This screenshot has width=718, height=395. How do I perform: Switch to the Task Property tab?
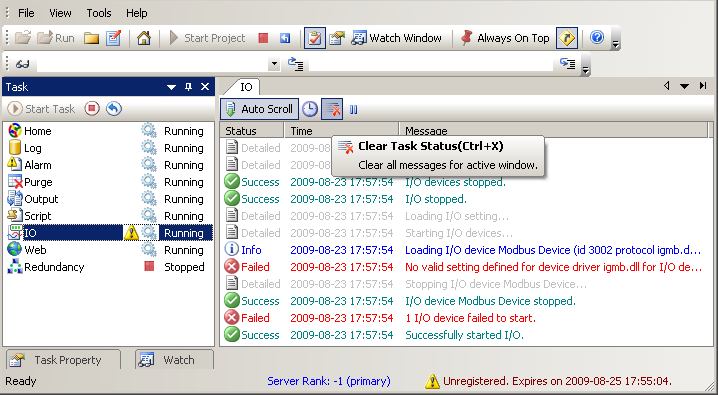click(63, 360)
